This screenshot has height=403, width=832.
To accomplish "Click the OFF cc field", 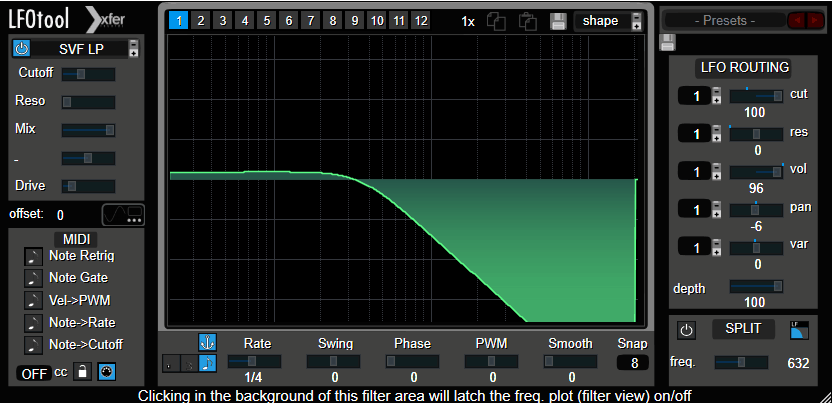I will click(x=34, y=373).
